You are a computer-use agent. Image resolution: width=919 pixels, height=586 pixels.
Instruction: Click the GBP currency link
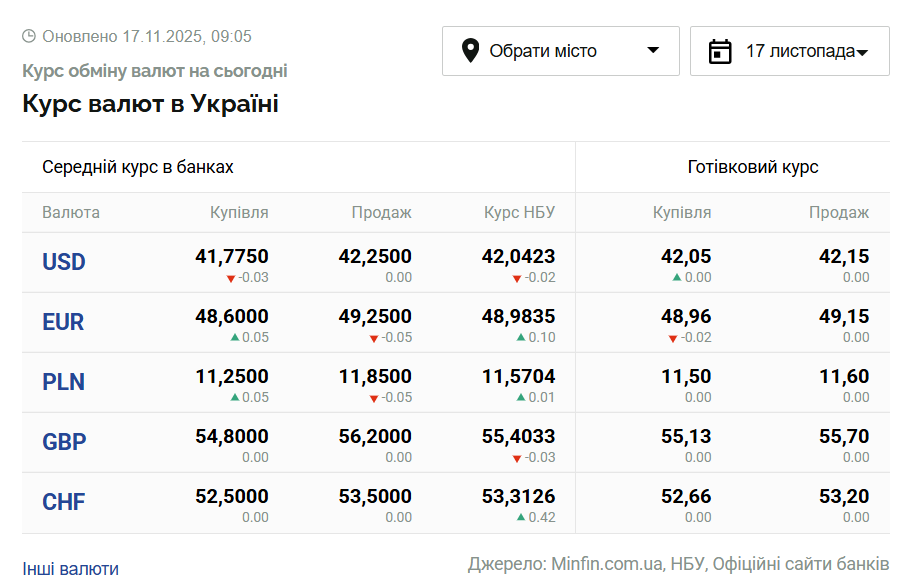pyautogui.click(x=63, y=441)
